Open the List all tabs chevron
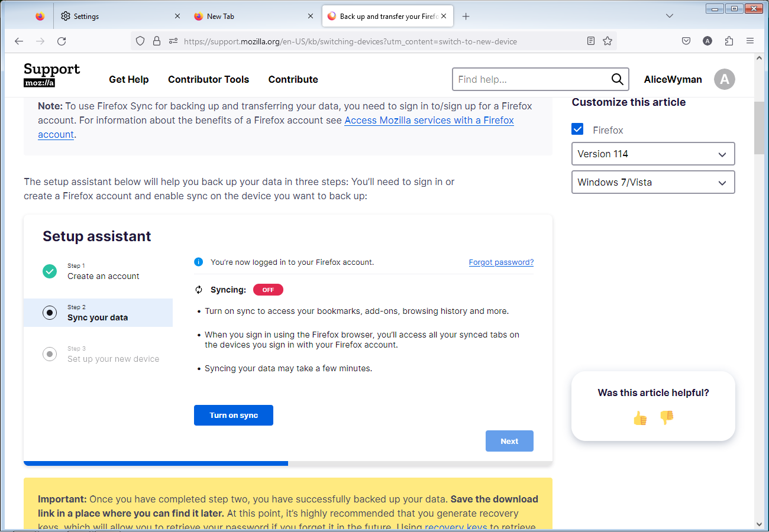This screenshot has height=532, width=769. tap(670, 16)
